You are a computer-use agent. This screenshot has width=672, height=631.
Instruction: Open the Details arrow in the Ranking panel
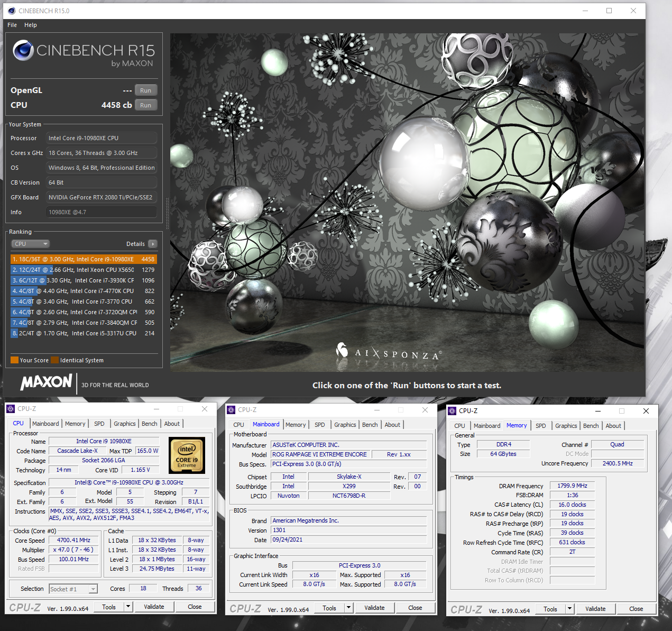(153, 244)
